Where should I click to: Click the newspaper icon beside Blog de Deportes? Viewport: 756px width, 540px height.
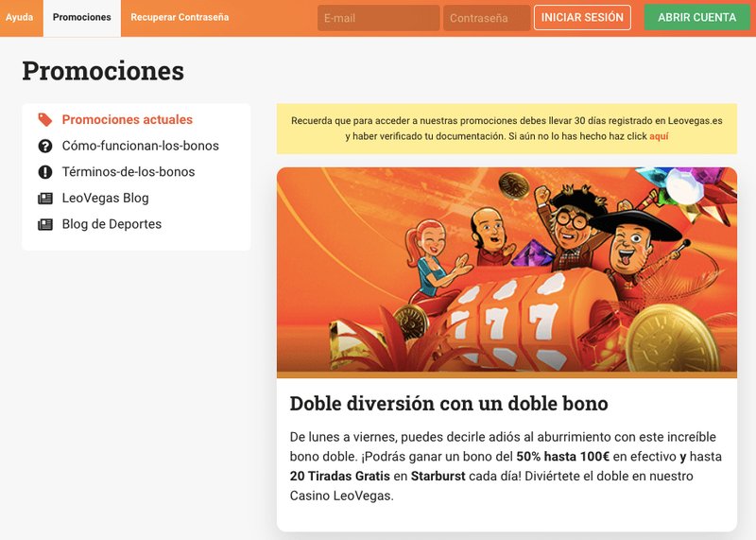point(44,224)
